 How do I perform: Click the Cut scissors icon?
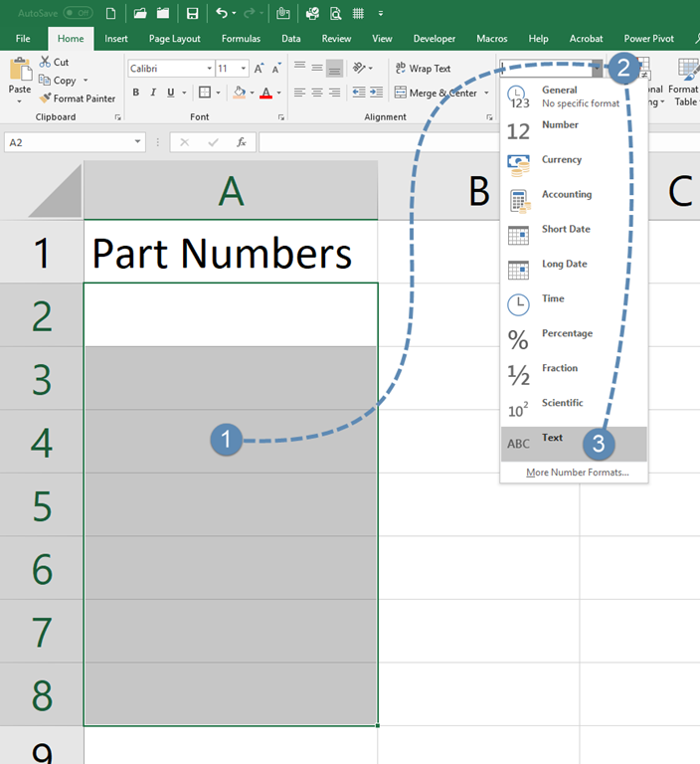pyautogui.click(x=46, y=62)
